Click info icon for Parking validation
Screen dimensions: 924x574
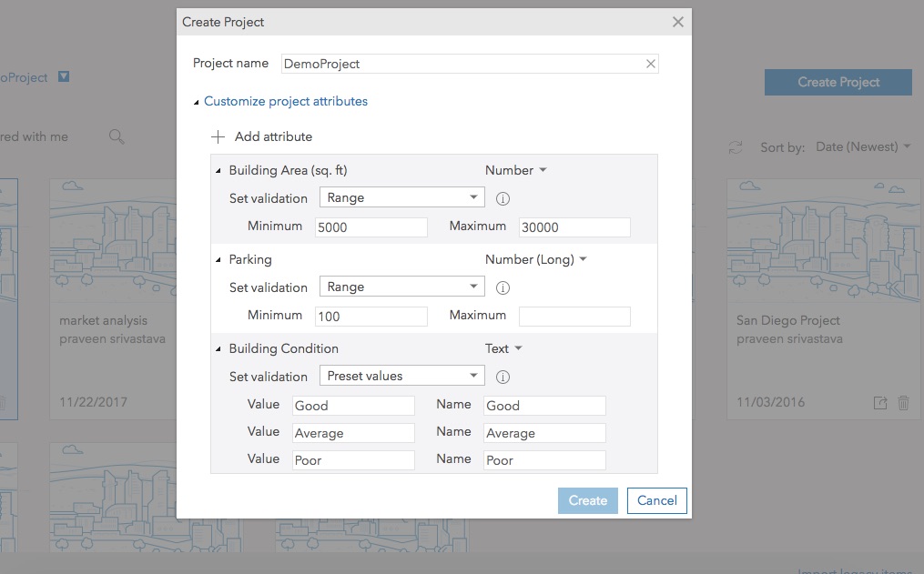click(x=503, y=287)
